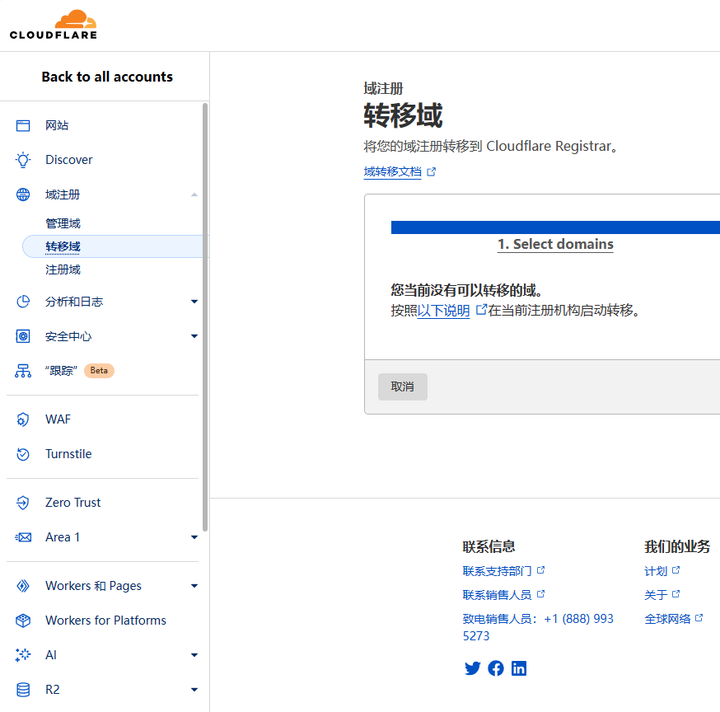Click the Workers for Platforms cube icon
The image size is (720, 712).
click(23, 620)
